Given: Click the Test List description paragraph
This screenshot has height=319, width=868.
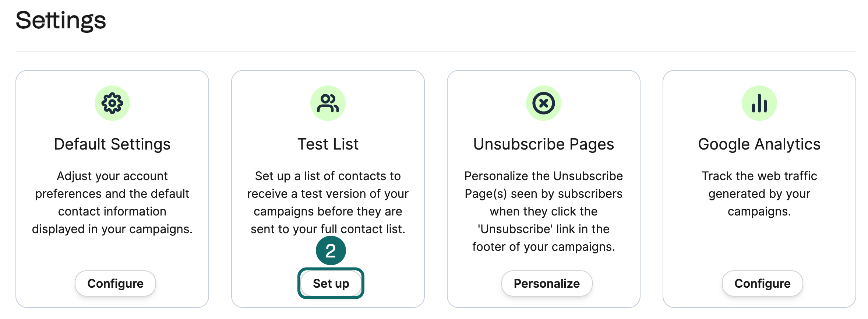Looking at the screenshot, I should [328, 202].
